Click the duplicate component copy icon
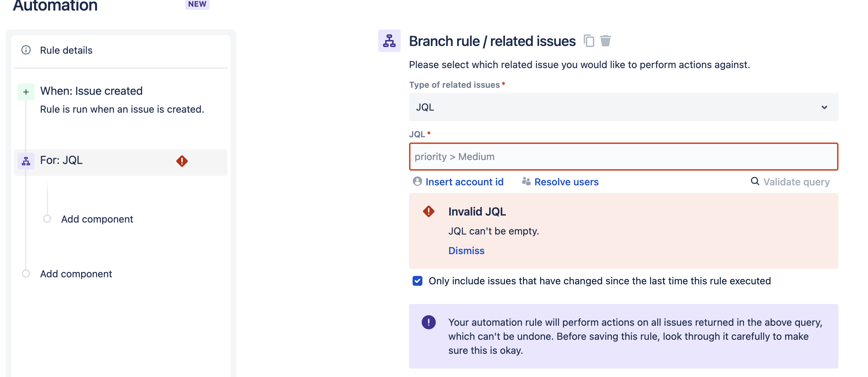This screenshot has height=377, width=868. point(589,41)
